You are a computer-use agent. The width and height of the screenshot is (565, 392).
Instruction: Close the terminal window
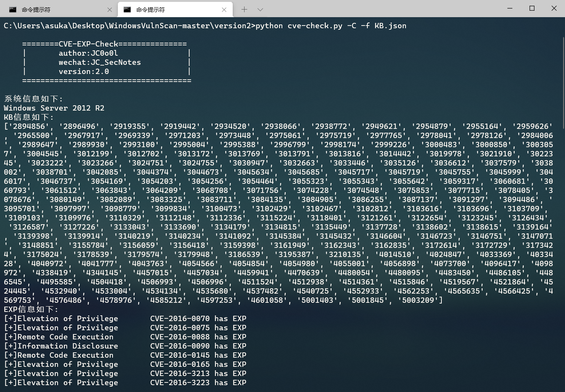pos(554,8)
